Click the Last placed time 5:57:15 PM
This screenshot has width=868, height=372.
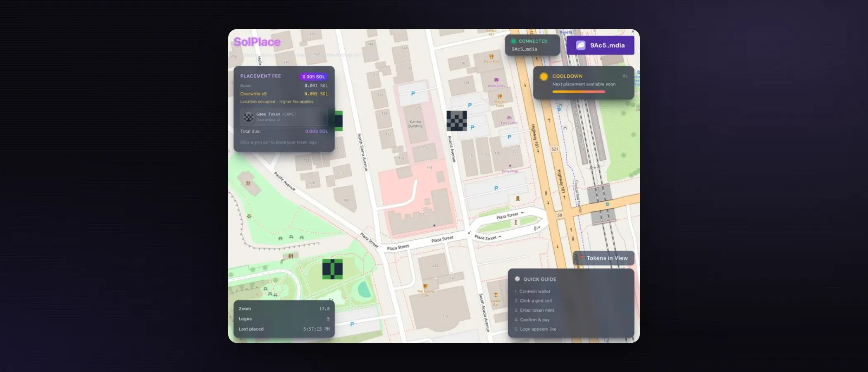(317, 329)
